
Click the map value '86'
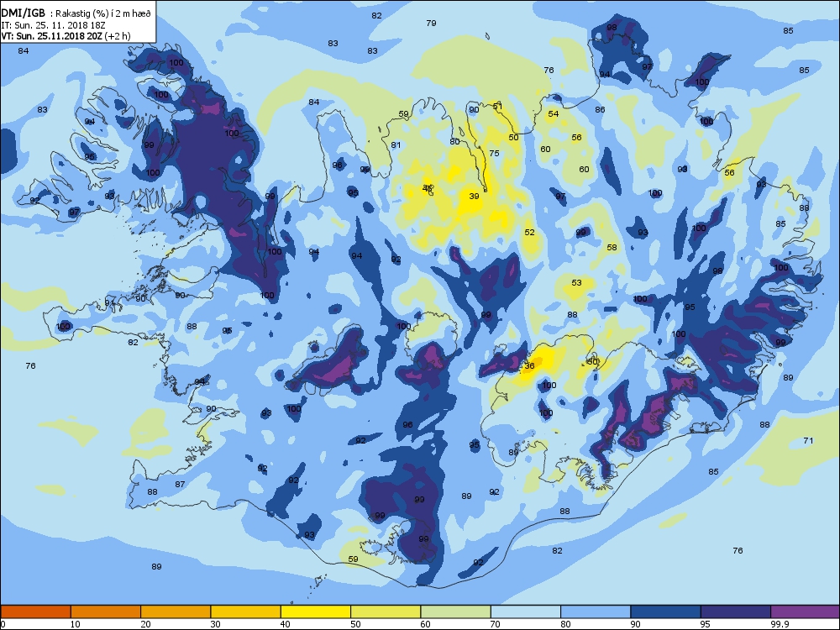[x=600, y=109]
